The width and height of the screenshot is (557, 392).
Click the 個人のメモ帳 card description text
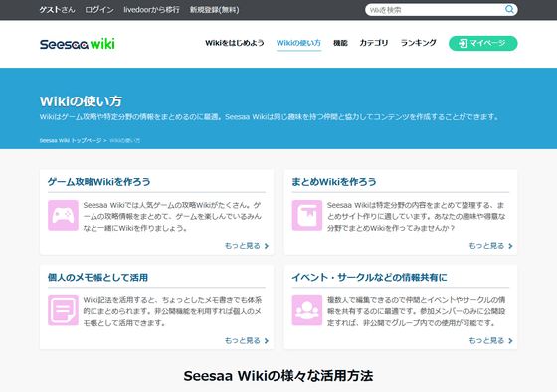[x=172, y=311]
